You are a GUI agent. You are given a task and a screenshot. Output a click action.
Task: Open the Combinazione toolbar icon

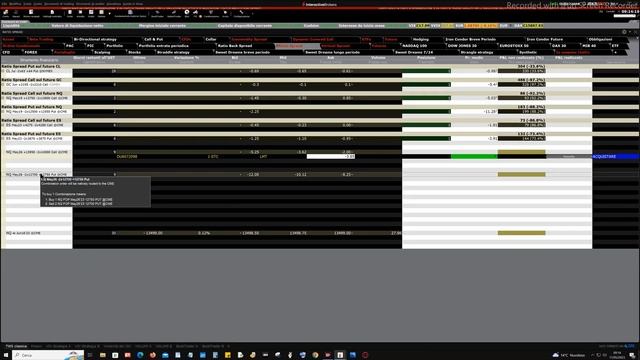click(x=211, y=13)
